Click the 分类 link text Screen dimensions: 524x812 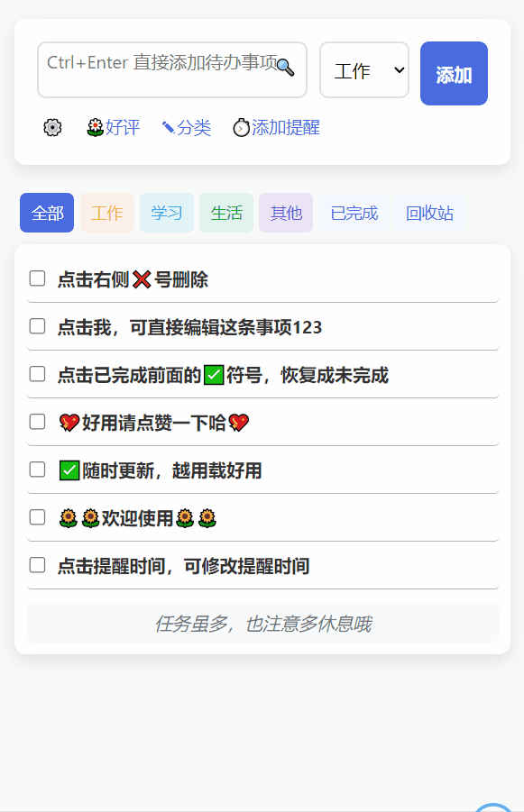pyautogui.click(x=194, y=127)
